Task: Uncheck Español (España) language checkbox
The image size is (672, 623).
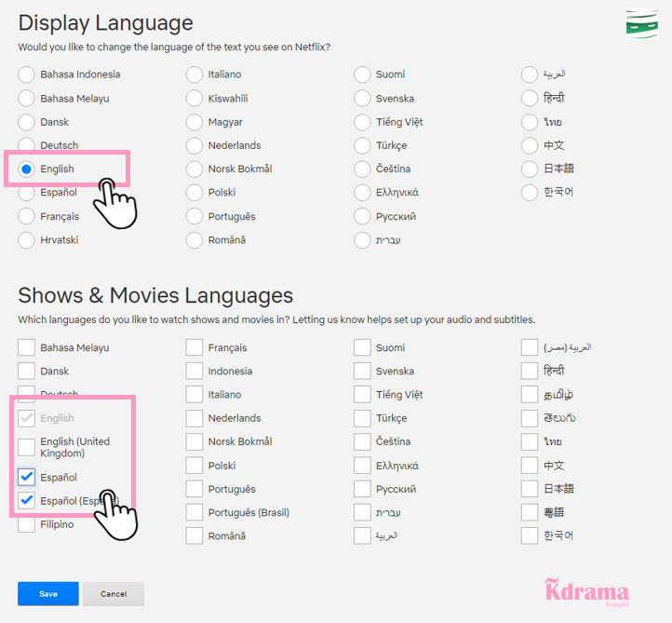Action: (26, 500)
